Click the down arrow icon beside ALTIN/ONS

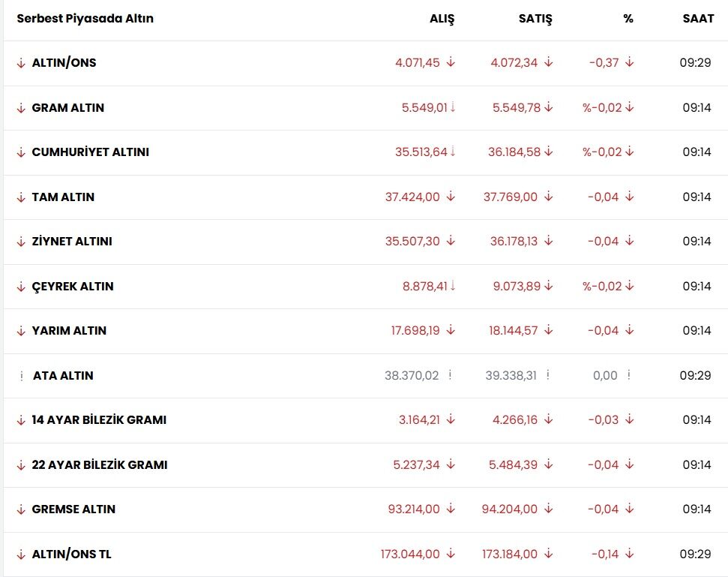tap(21, 63)
